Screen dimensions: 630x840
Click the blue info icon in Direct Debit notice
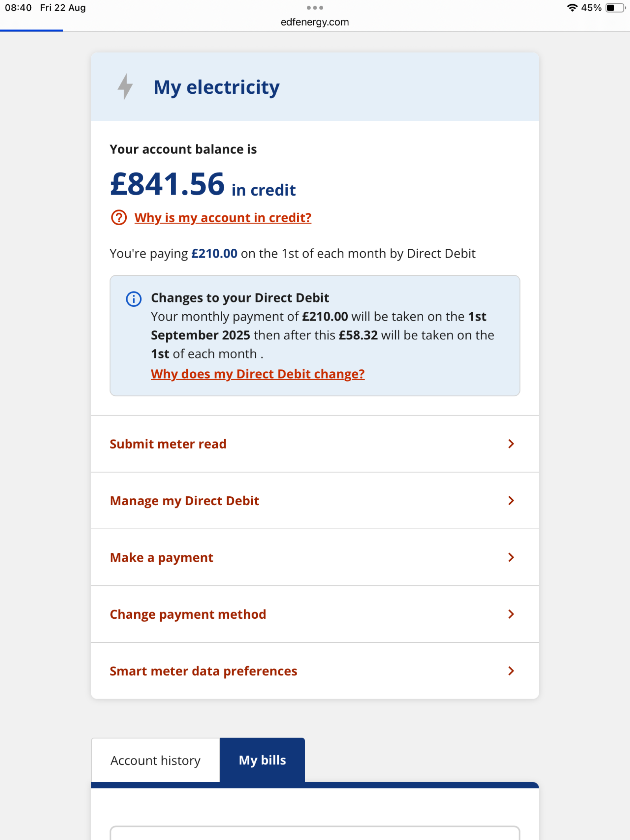[x=133, y=299]
